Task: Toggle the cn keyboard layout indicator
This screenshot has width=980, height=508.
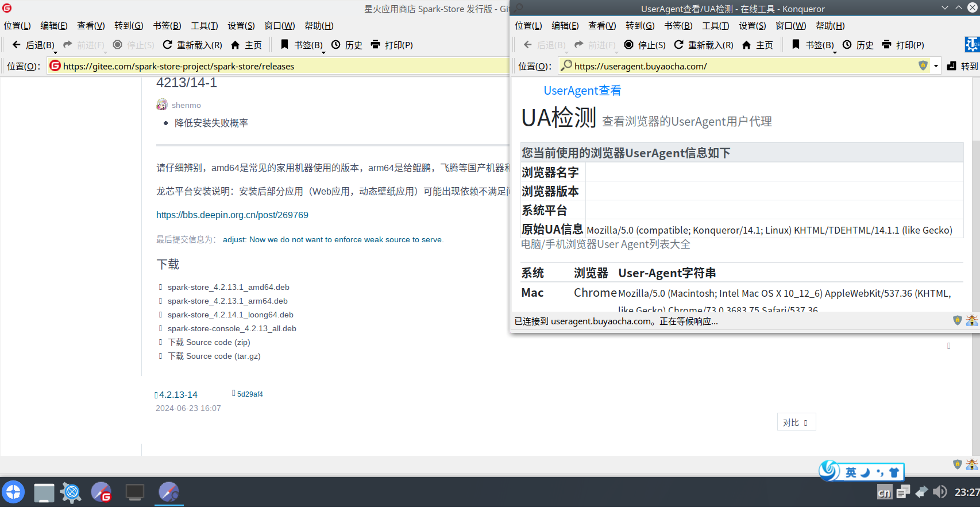Action: pyautogui.click(x=884, y=493)
